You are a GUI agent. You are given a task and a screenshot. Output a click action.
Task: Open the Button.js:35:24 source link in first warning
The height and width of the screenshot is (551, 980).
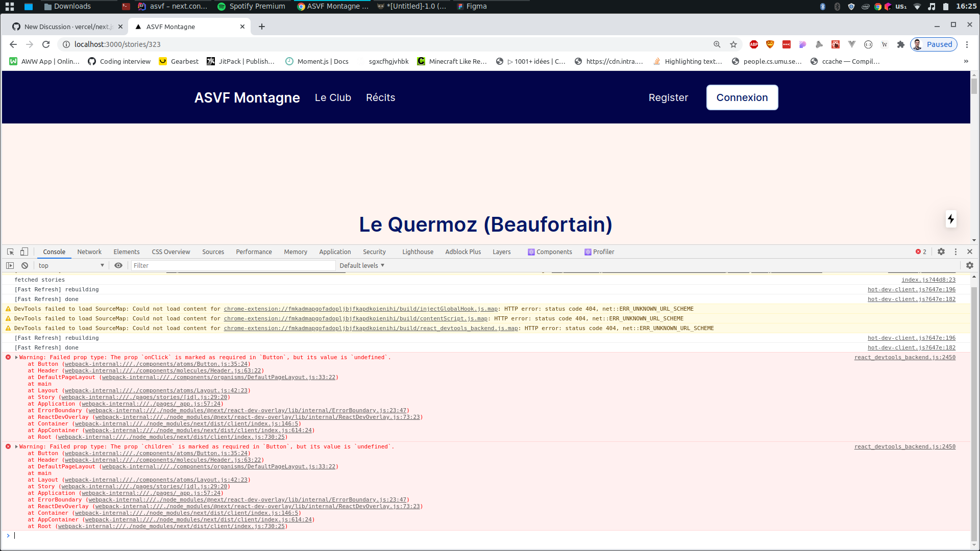[x=156, y=364]
